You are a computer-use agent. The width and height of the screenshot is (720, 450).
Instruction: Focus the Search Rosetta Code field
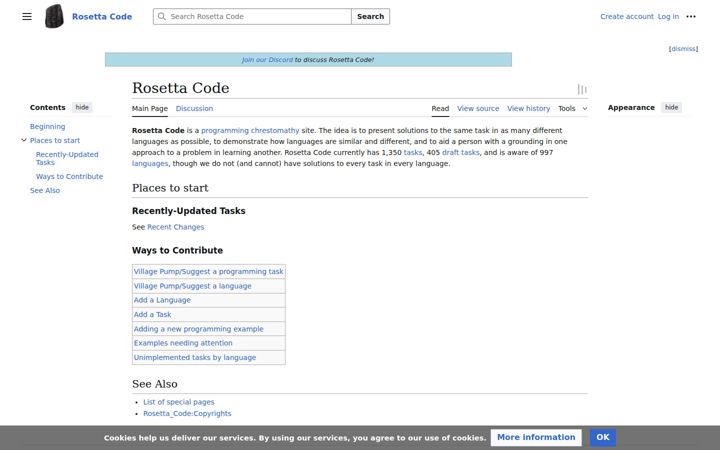pyautogui.click(x=253, y=17)
